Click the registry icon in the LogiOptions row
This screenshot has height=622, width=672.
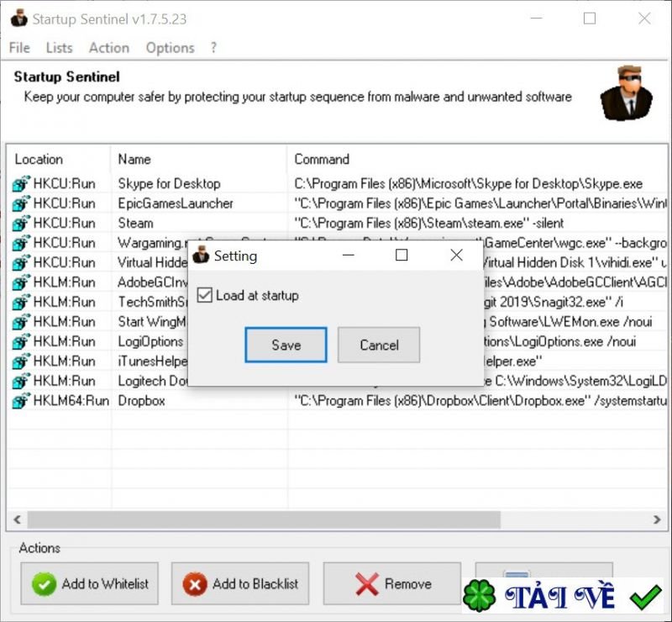point(21,341)
